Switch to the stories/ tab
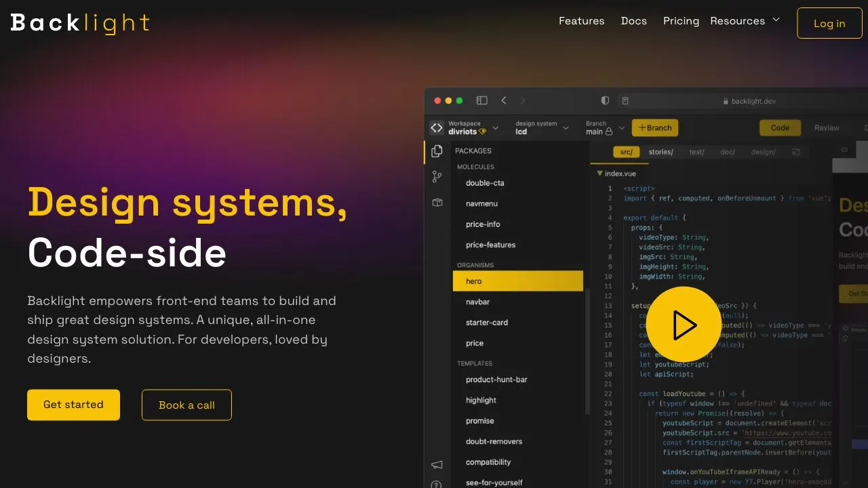 660,152
